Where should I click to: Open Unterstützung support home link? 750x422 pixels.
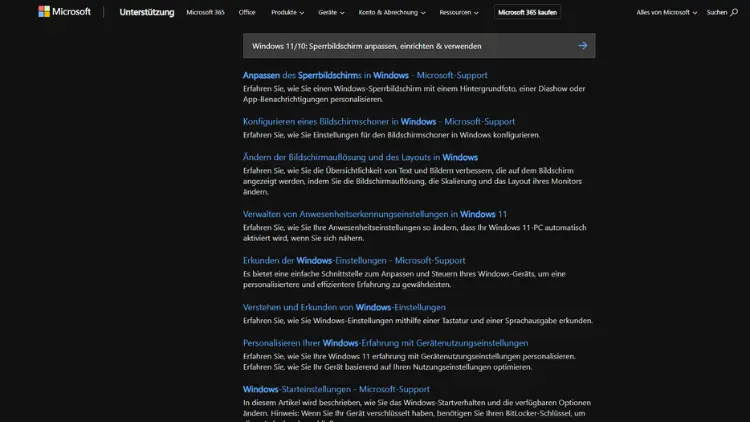pyautogui.click(x=146, y=12)
